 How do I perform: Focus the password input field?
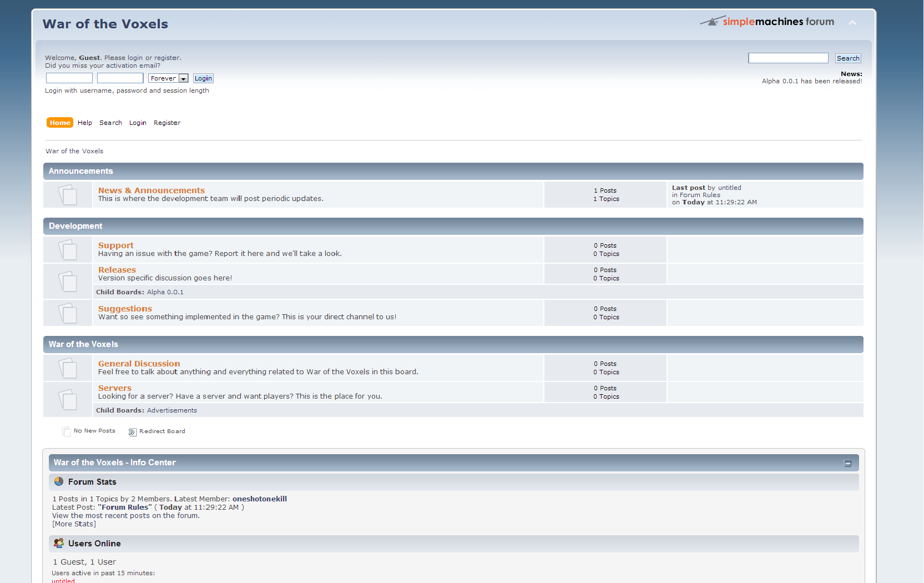point(120,78)
